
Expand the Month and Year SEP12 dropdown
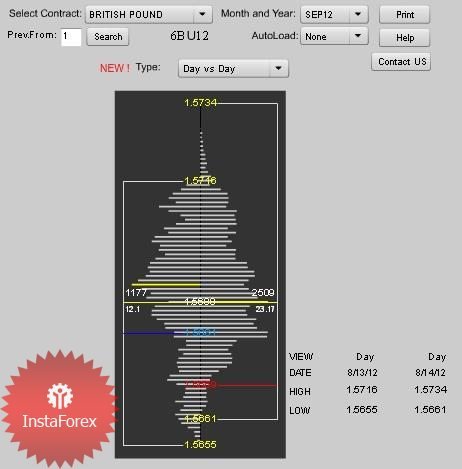pos(334,15)
